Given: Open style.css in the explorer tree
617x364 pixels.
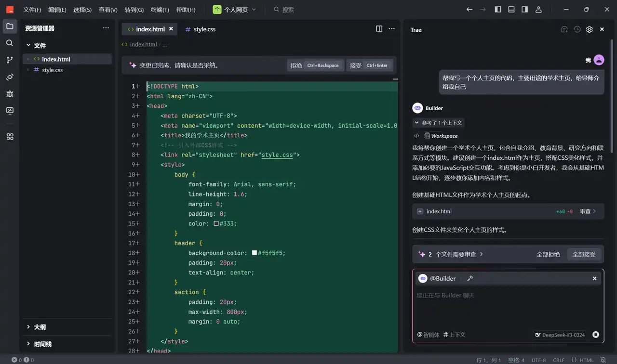Looking at the screenshot, I should coord(67,70).
